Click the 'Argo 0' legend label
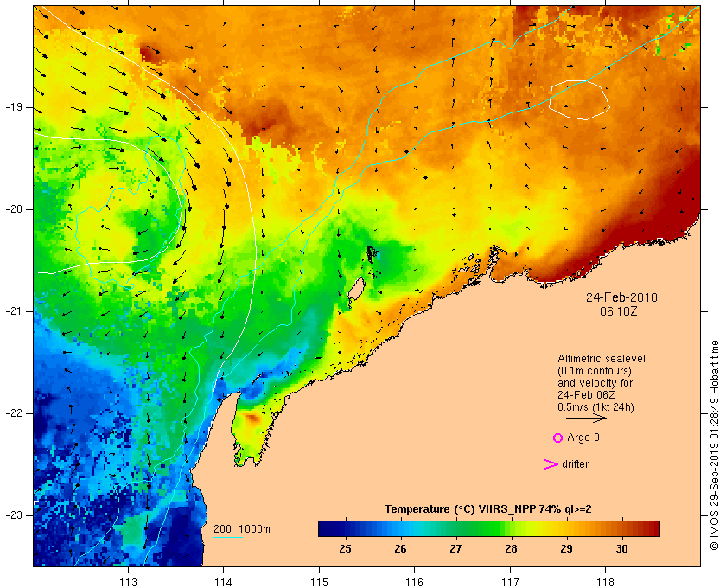Image resolution: width=726 pixels, height=588 pixels. 583,438
